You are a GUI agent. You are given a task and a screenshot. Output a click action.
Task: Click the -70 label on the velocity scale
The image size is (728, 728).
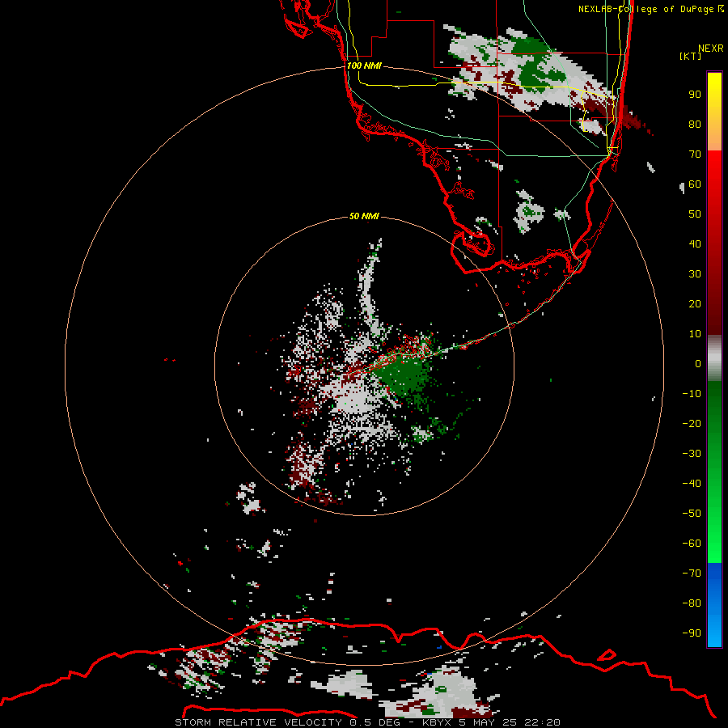tap(692, 574)
